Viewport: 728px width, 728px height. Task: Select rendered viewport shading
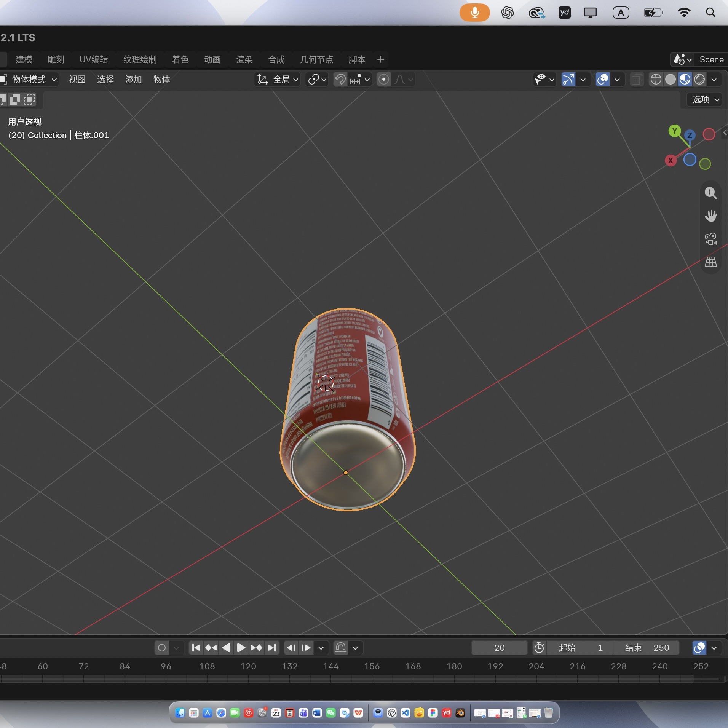coord(699,79)
